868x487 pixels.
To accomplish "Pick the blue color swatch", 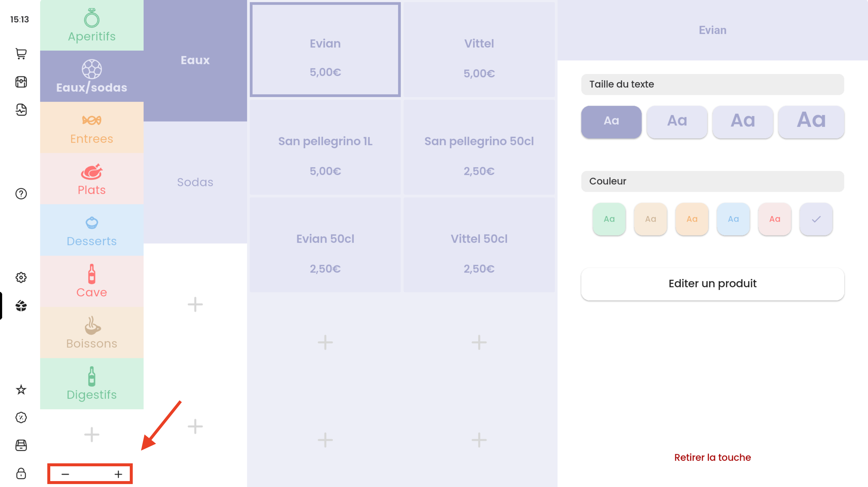I will (x=733, y=219).
